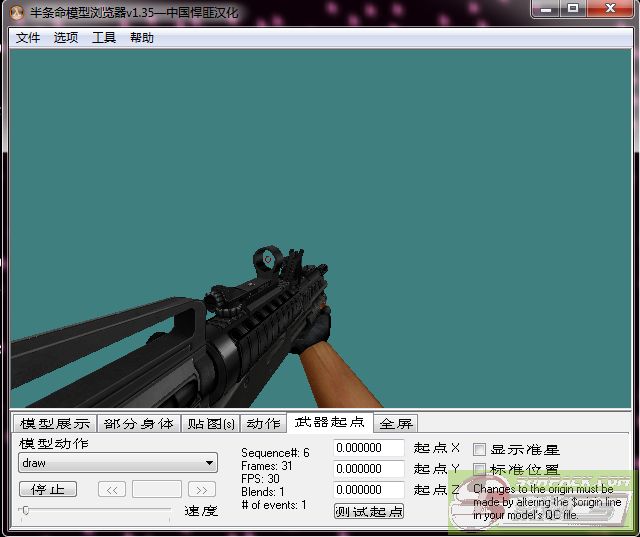Click the frame number field
The width and height of the screenshot is (640, 537).
(157, 489)
